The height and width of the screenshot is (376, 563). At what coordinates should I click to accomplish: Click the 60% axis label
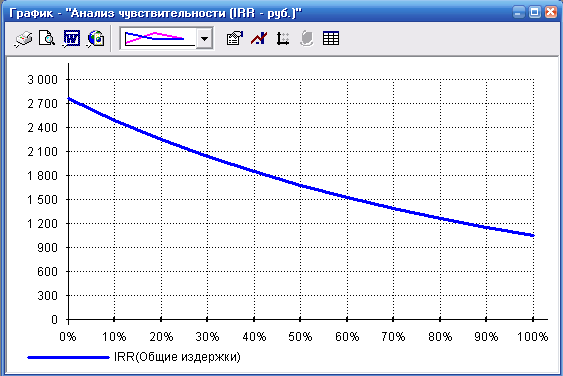coord(347,336)
